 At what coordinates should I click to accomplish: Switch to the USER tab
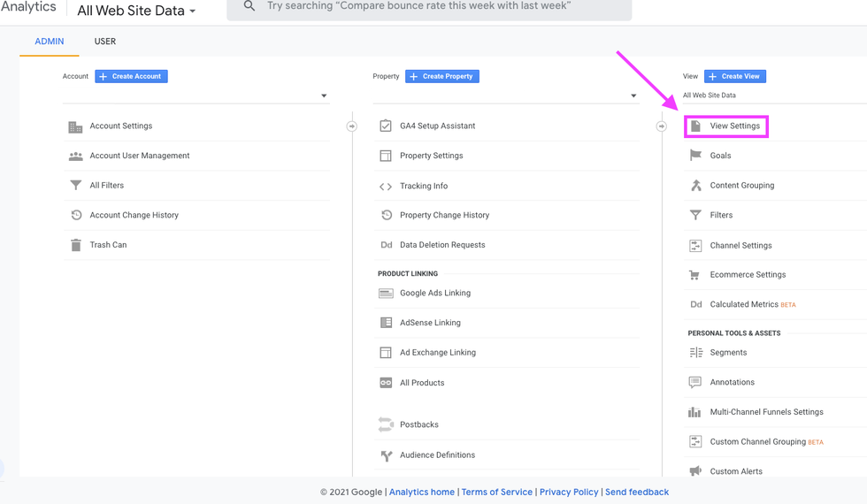point(105,42)
